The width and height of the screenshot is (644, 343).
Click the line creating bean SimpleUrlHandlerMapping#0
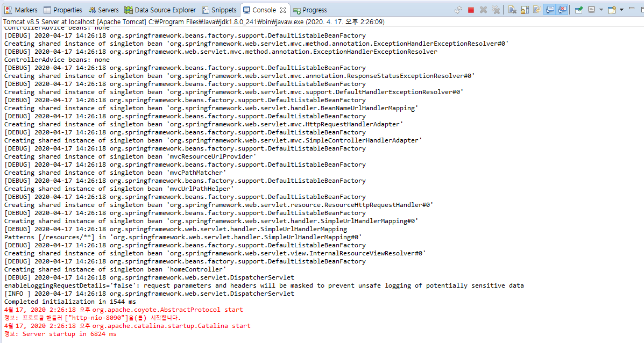[x=211, y=221]
